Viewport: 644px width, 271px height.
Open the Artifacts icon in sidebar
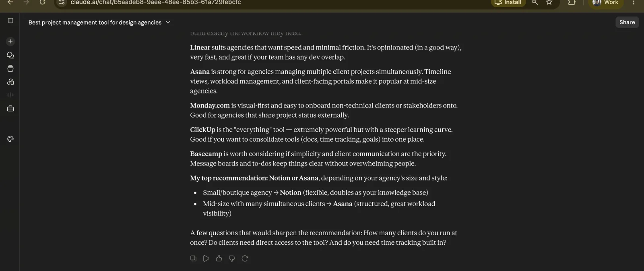point(10,82)
